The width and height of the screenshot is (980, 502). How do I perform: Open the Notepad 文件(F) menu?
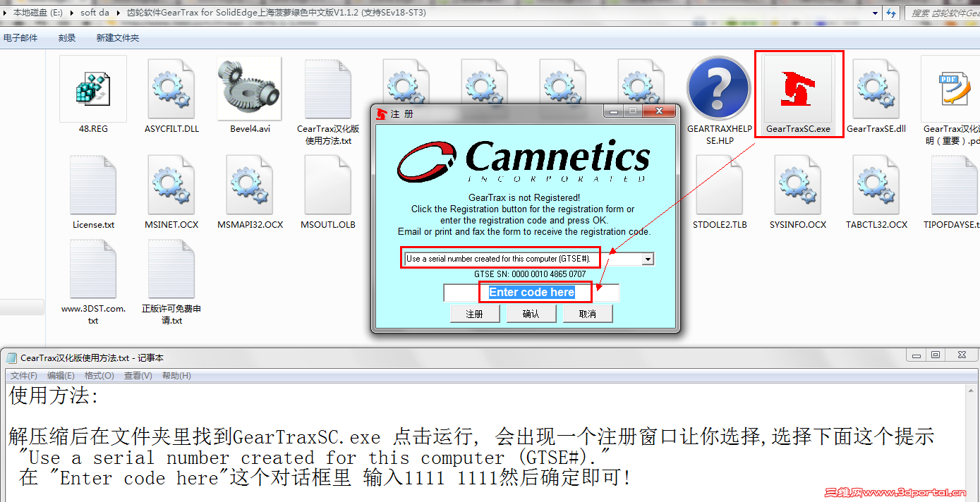click(x=24, y=376)
